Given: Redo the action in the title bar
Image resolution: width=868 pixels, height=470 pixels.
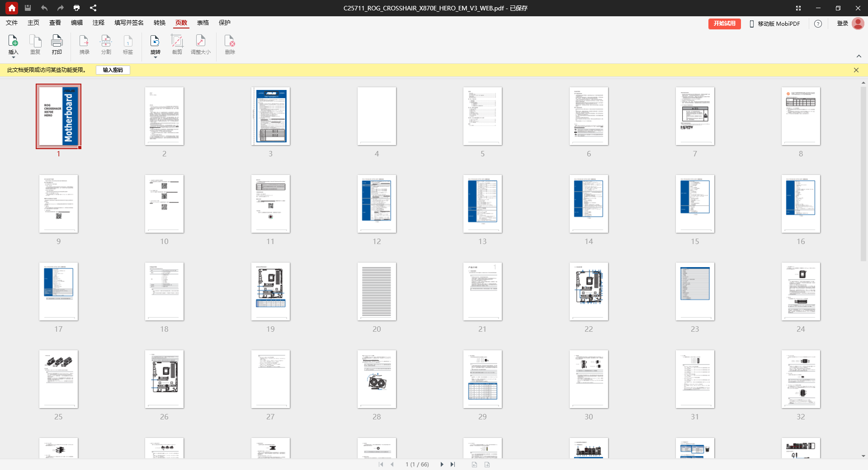Looking at the screenshot, I should tap(60, 8).
